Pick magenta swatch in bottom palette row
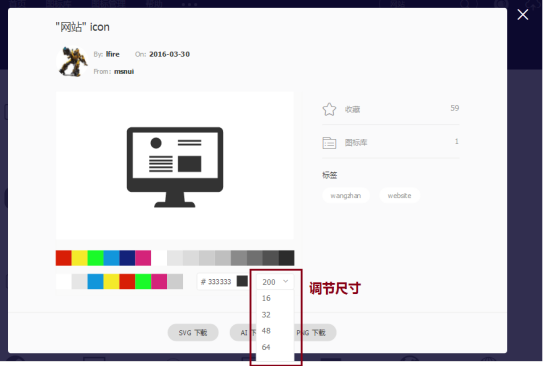Image resolution: width=554 pixels, height=367 pixels. coord(159,282)
